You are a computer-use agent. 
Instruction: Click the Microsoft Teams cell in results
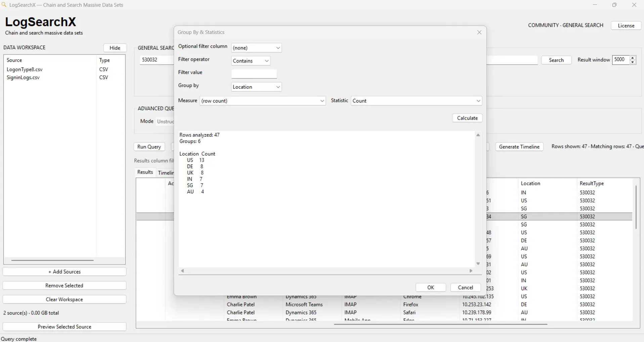click(x=304, y=304)
